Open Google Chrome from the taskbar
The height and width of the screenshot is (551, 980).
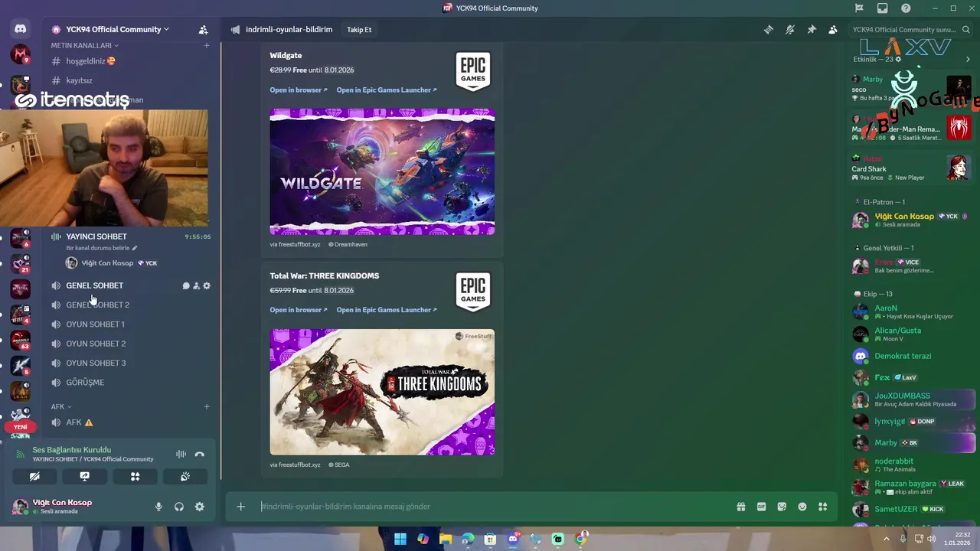(x=581, y=539)
